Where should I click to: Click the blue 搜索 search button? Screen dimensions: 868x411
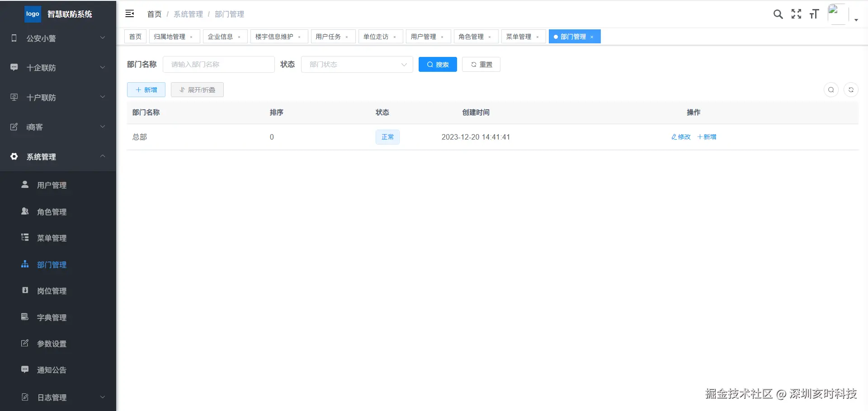(438, 65)
